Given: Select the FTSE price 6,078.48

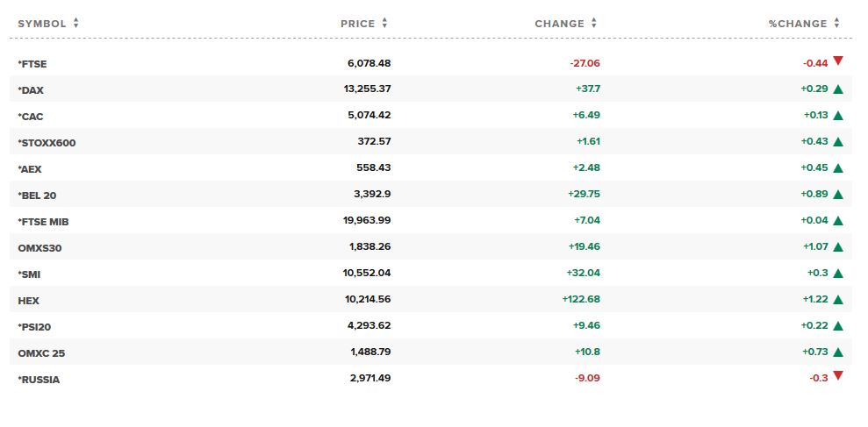Looking at the screenshot, I should tap(369, 63).
